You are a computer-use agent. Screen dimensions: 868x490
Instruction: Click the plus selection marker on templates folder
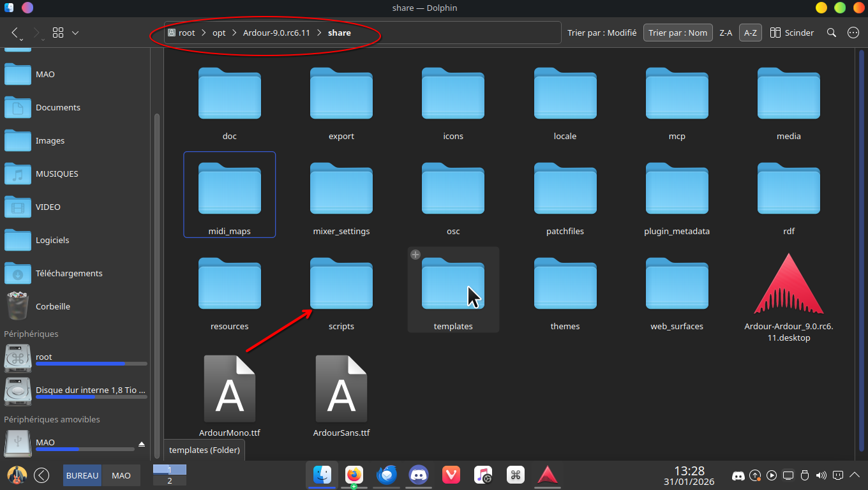click(x=415, y=255)
